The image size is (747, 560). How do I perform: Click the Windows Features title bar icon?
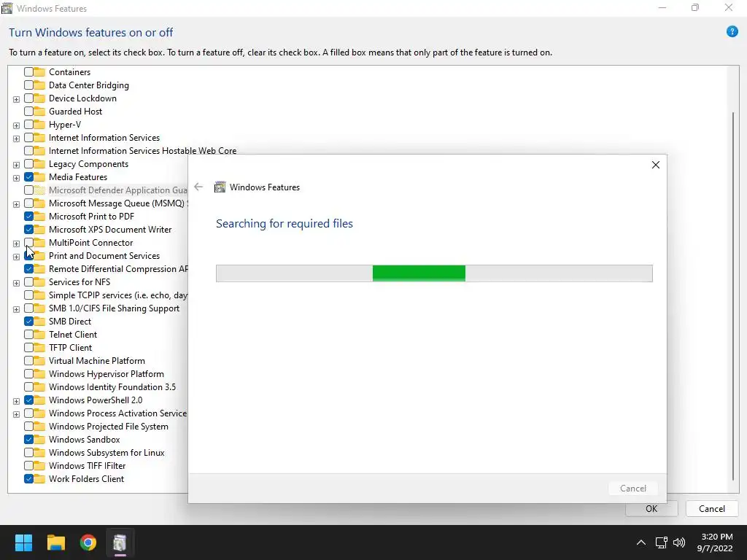coord(7,8)
